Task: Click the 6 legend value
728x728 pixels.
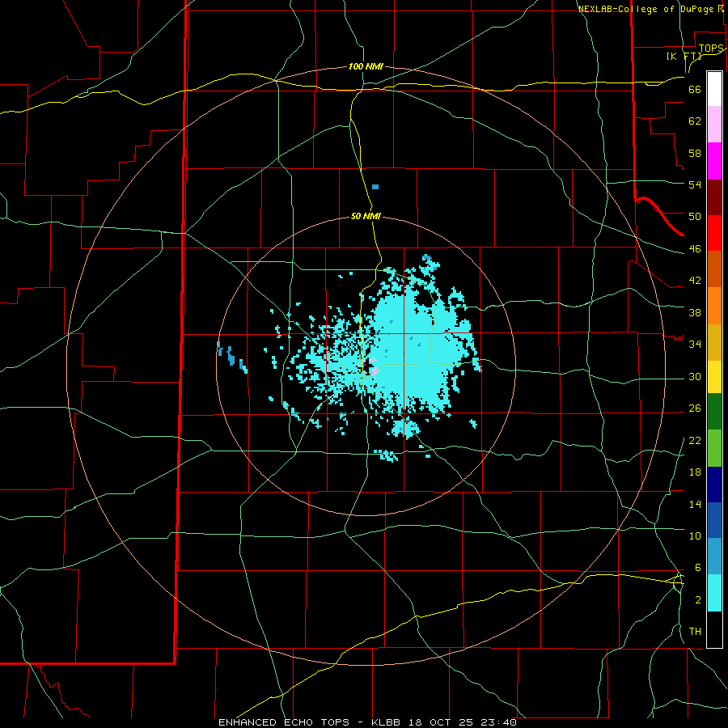Action: (x=698, y=567)
